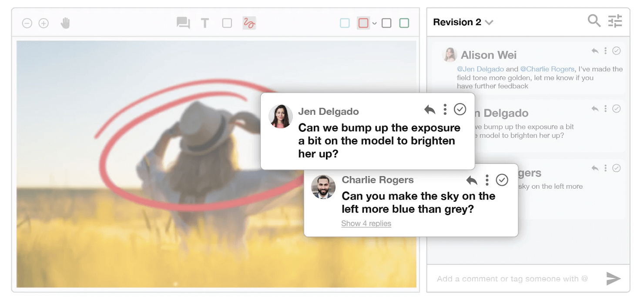Activate the hand pan tool
The width and height of the screenshot is (644, 300).
point(66,23)
